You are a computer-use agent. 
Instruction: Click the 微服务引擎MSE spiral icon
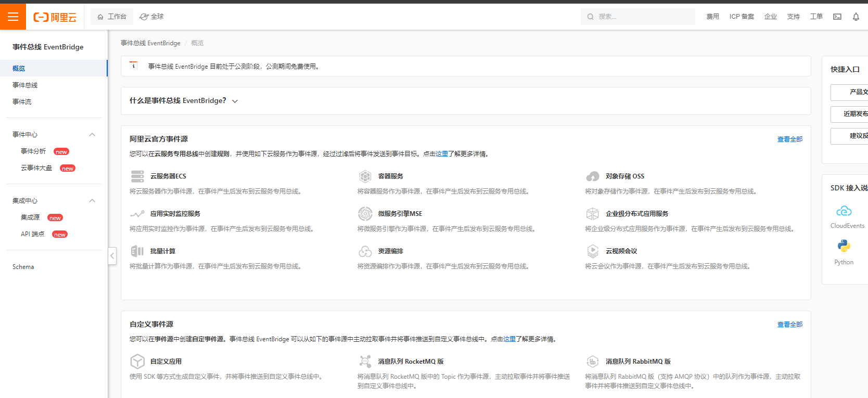click(x=365, y=214)
